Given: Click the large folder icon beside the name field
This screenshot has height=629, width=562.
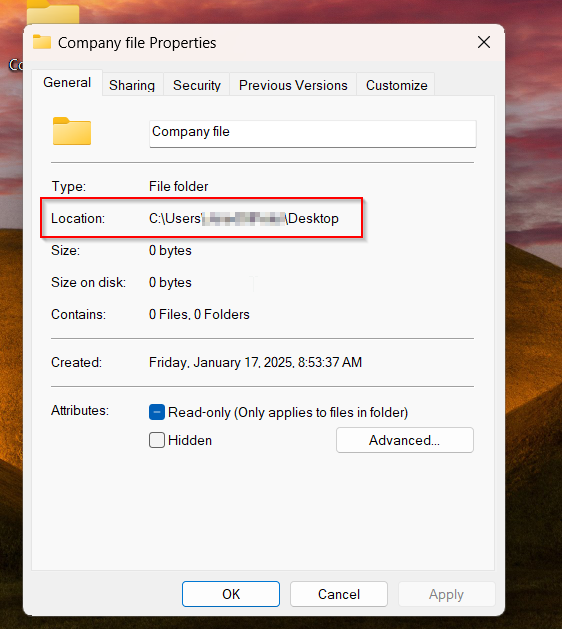Looking at the screenshot, I should [72, 131].
